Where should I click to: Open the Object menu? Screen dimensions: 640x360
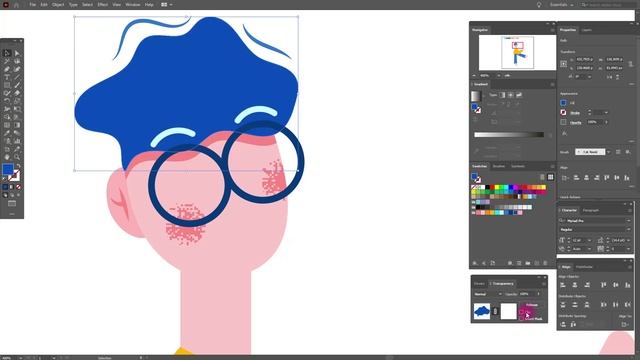58,4
